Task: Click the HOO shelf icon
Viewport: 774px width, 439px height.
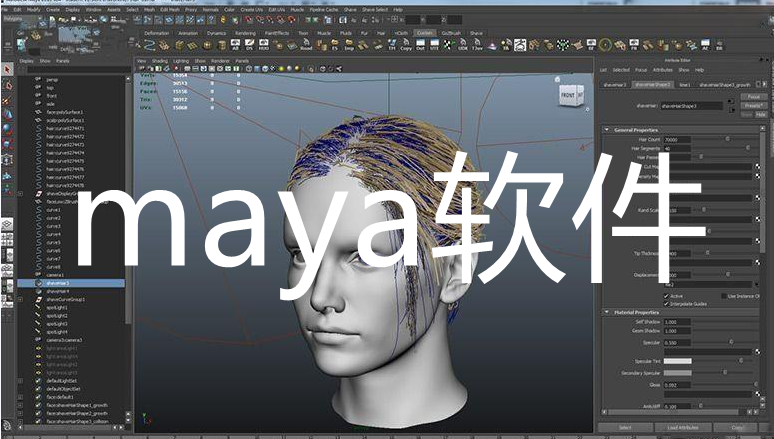Action: (264, 45)
